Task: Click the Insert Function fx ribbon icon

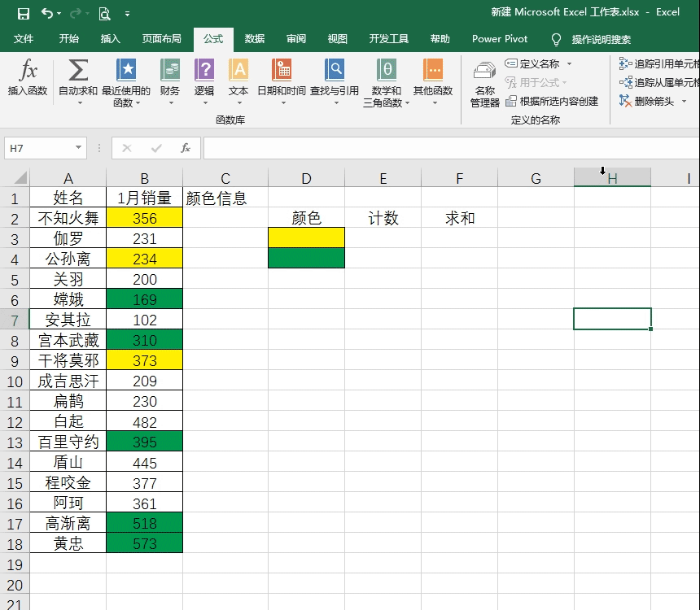Action: tap(28, 71)
